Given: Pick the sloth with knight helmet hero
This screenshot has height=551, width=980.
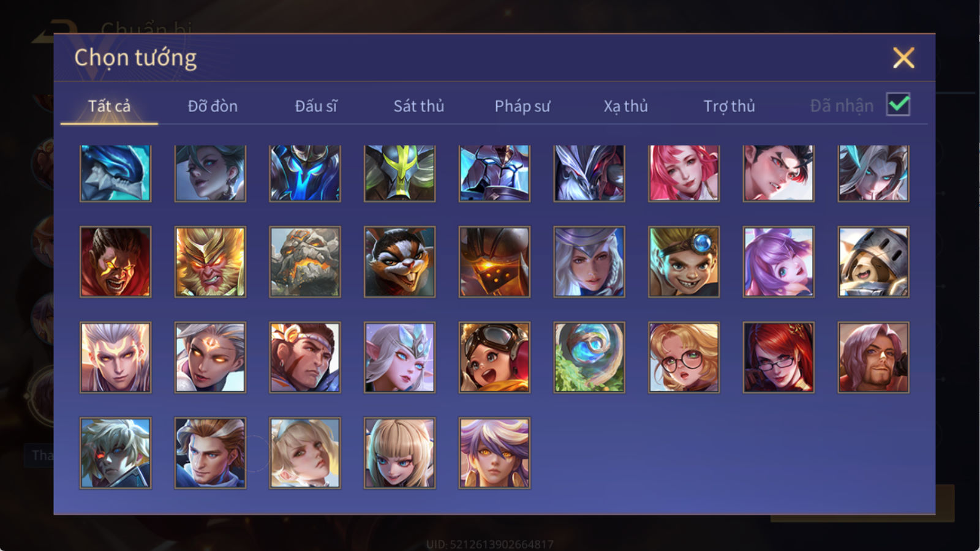Looking at the screenshot, I should tap(873, 262).
